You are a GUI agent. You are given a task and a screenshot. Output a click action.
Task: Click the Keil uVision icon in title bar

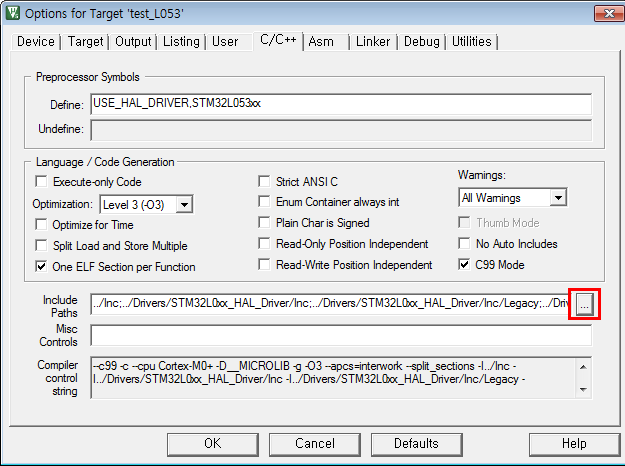point(12,13)
